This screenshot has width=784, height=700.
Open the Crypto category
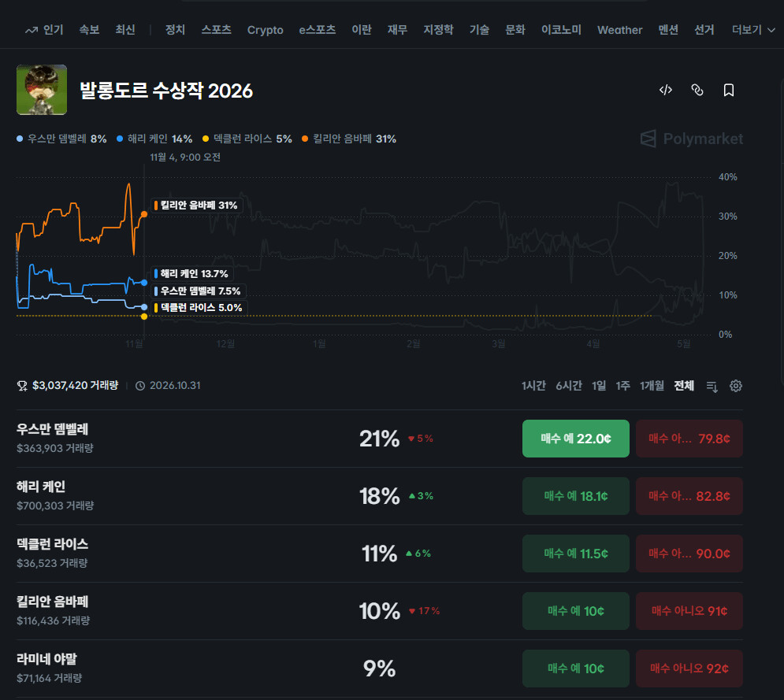click(265, 30)
